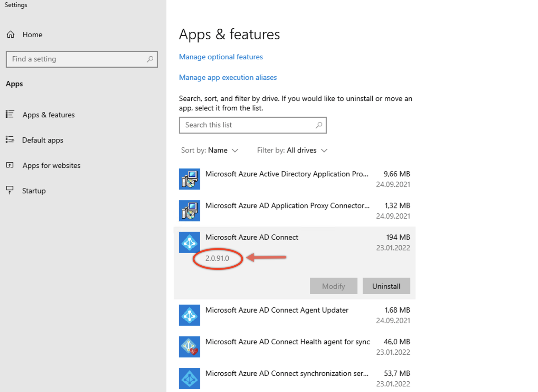Select Azure AD Connect synchronization ser... entry
The width and height of the screenshot is (538, 392).
click(295, 379)
